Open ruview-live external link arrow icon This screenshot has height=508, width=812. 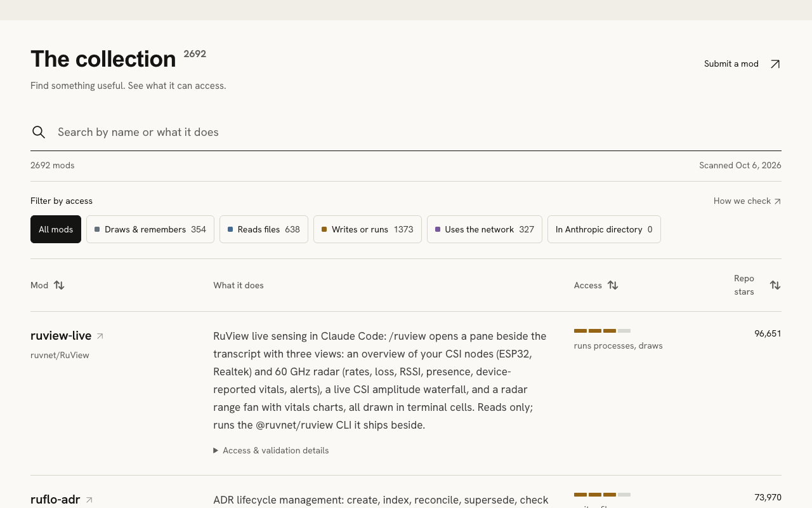point(100,337)
